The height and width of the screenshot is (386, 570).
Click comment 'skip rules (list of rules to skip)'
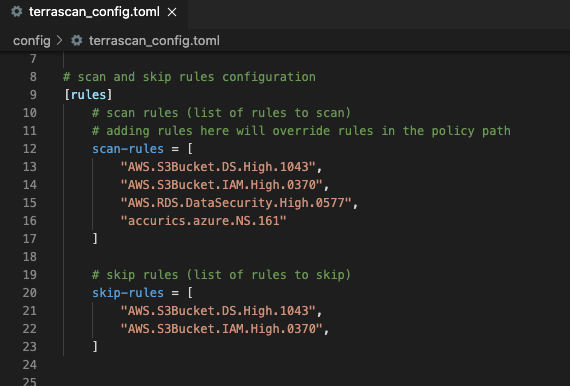(x=221, y=275)
